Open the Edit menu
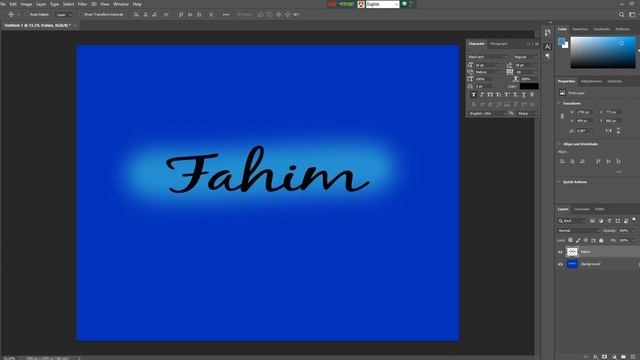 [x=13, y=4]
